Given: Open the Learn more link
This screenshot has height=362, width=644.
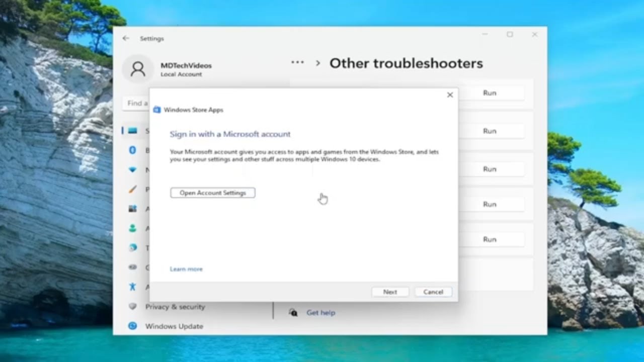Looking at the screenshot, I should [x=186, y=269].
